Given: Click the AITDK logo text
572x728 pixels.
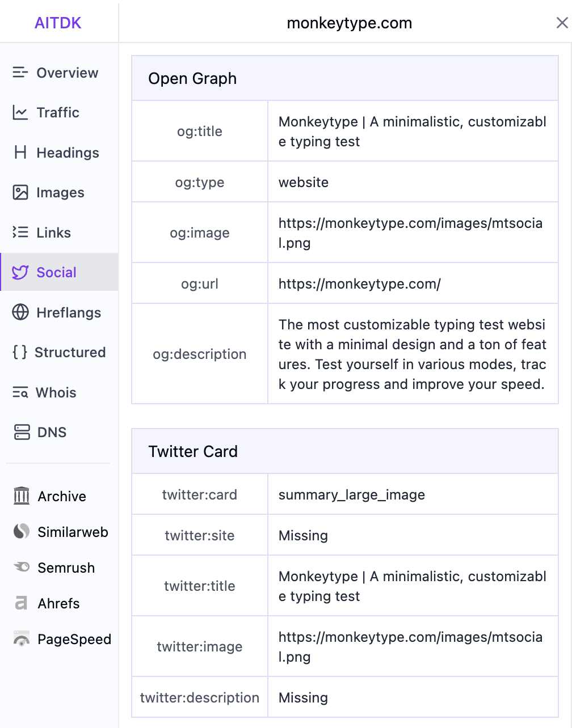Looking at the screenshot, I should click(x=58, y=23).
